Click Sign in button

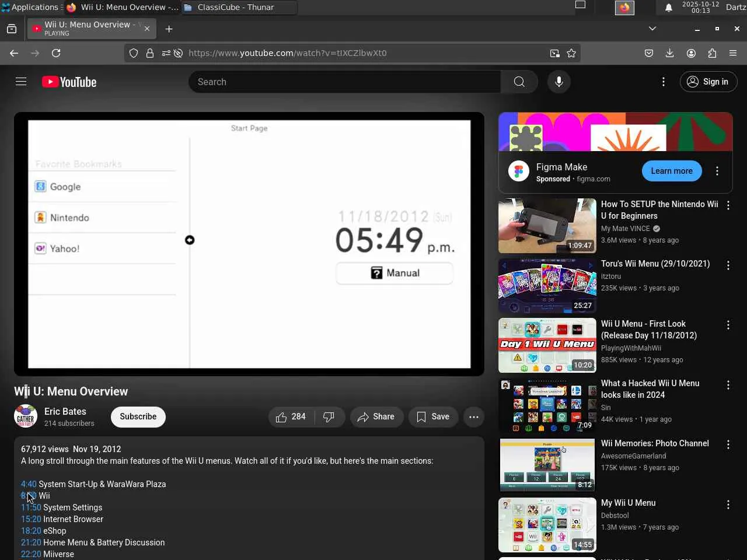708,82
